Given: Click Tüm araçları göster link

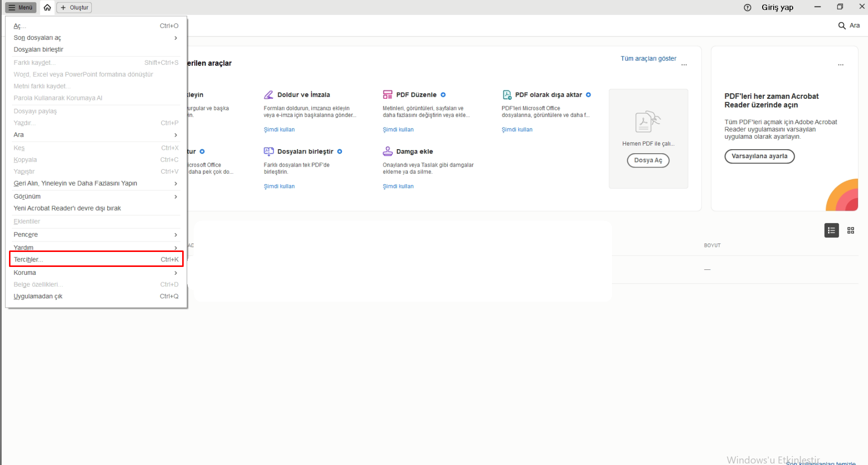Looking at the screenshot, I should [x=648, y=58].
